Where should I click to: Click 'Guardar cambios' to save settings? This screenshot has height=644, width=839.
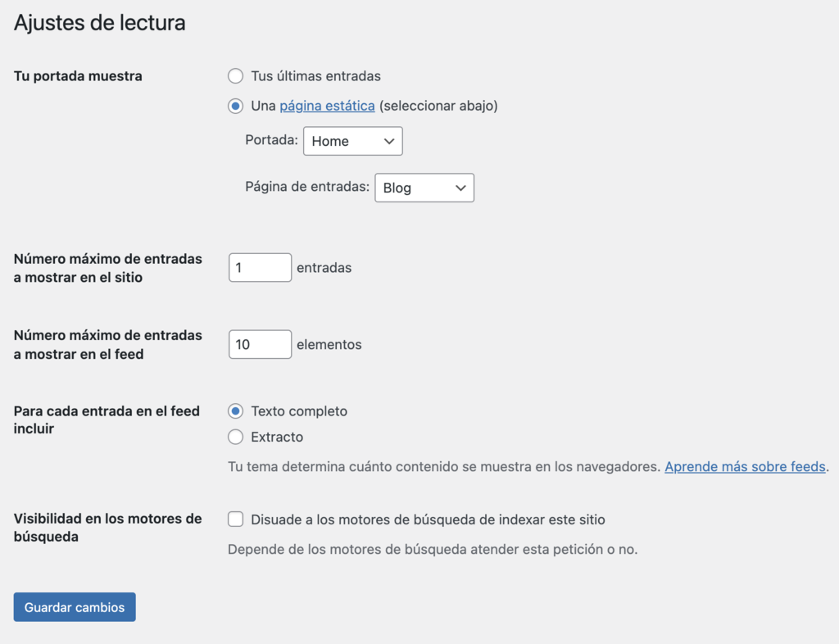point(74,607)
